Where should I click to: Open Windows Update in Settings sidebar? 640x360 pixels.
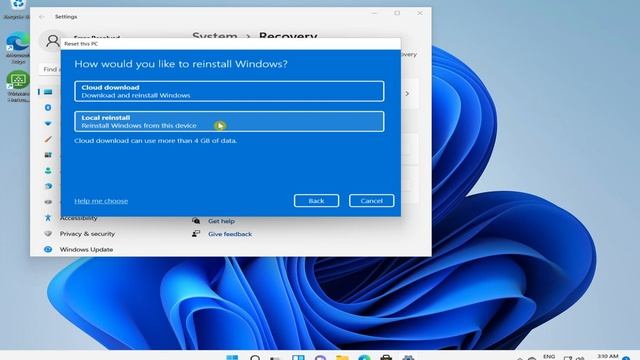(86, 249)
